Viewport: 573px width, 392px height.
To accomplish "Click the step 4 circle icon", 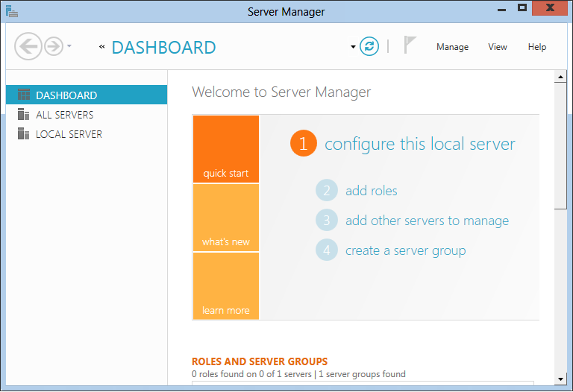I will [327, 250].
